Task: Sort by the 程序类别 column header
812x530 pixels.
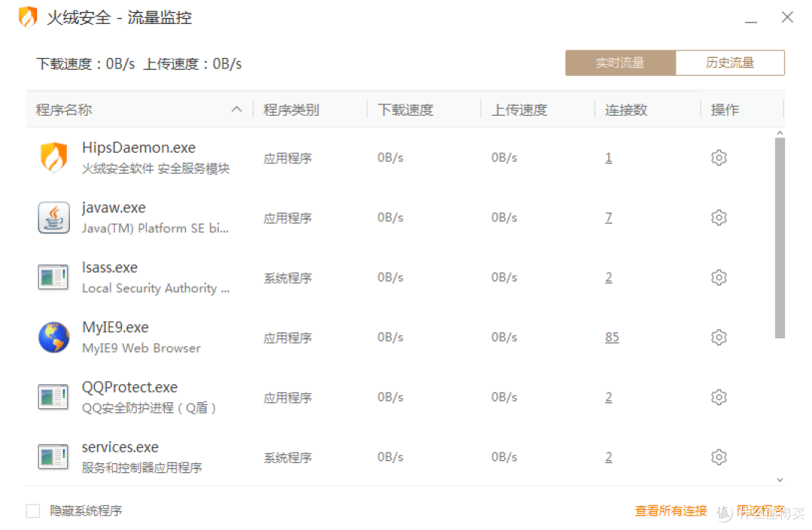Action: click(292, 110)
